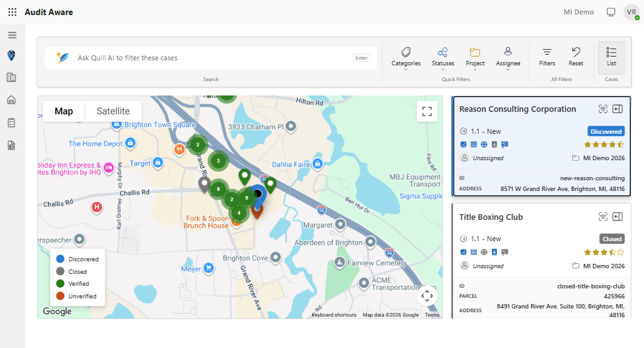Click the Fairview Cemetery map marker
This screenshot has height=348, width=644.
pos(339,262)
